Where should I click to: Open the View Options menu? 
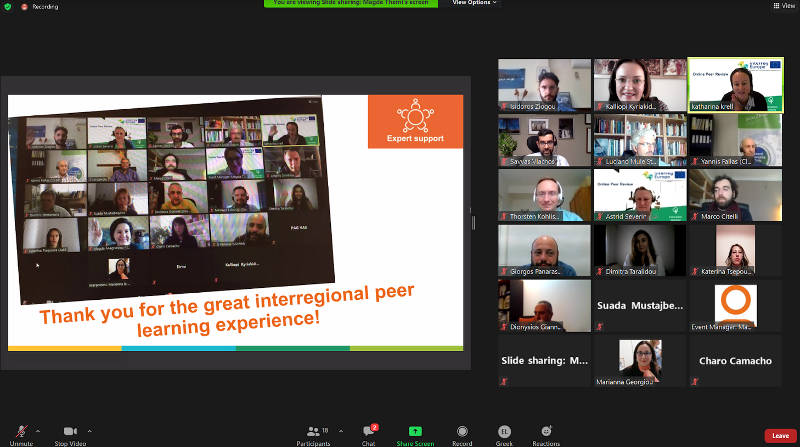tap(474, 3)
